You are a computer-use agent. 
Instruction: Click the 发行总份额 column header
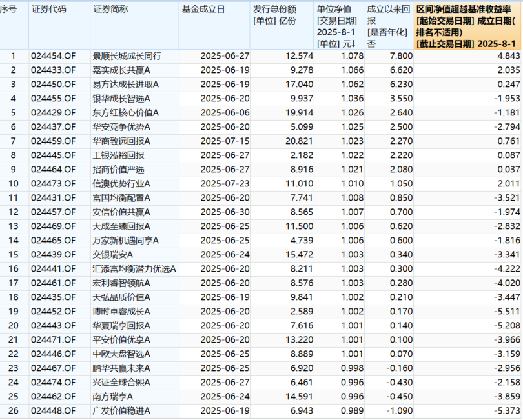coord(274,10)
